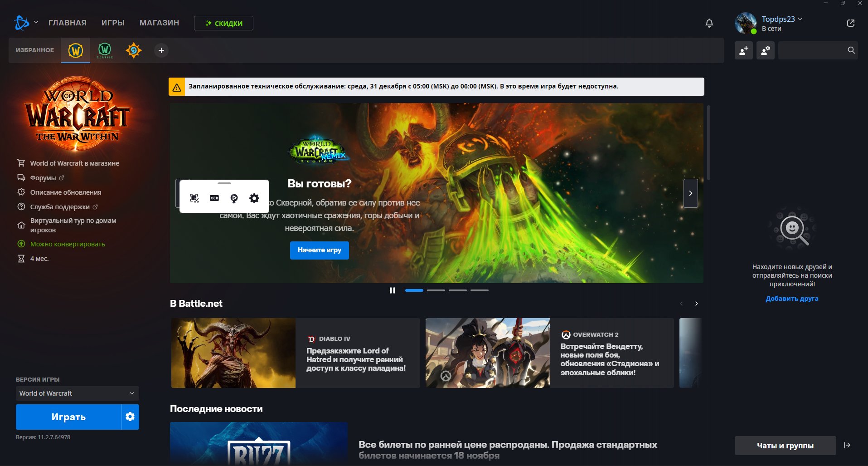Add a game tab with the plus icon
The image size is (868, 466).
[x=161, y=50]
